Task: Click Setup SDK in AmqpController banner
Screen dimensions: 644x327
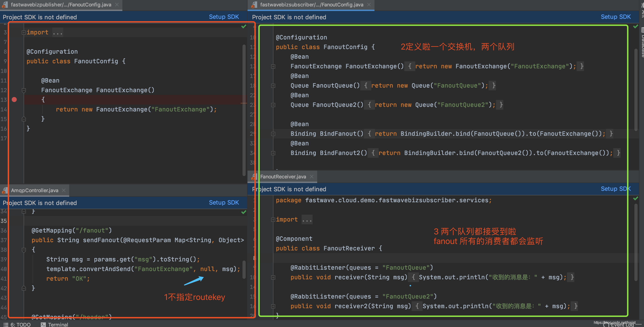Action: tap(224, 202)
